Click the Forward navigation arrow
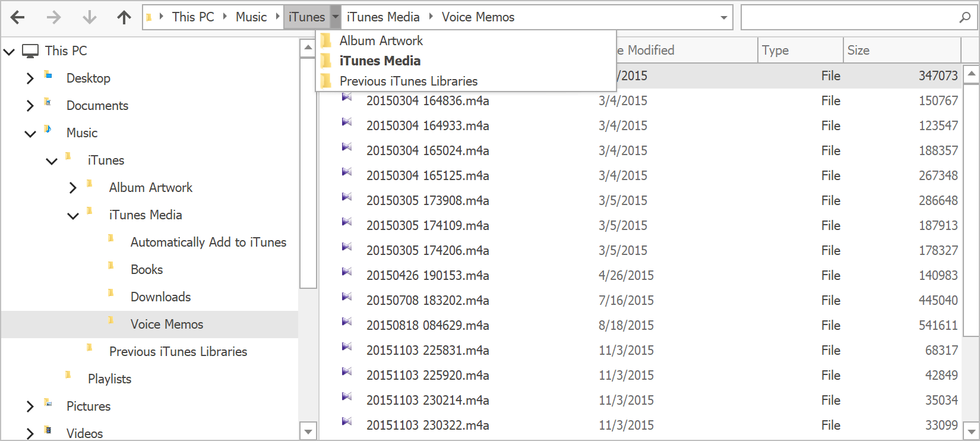 click(53, 17)
